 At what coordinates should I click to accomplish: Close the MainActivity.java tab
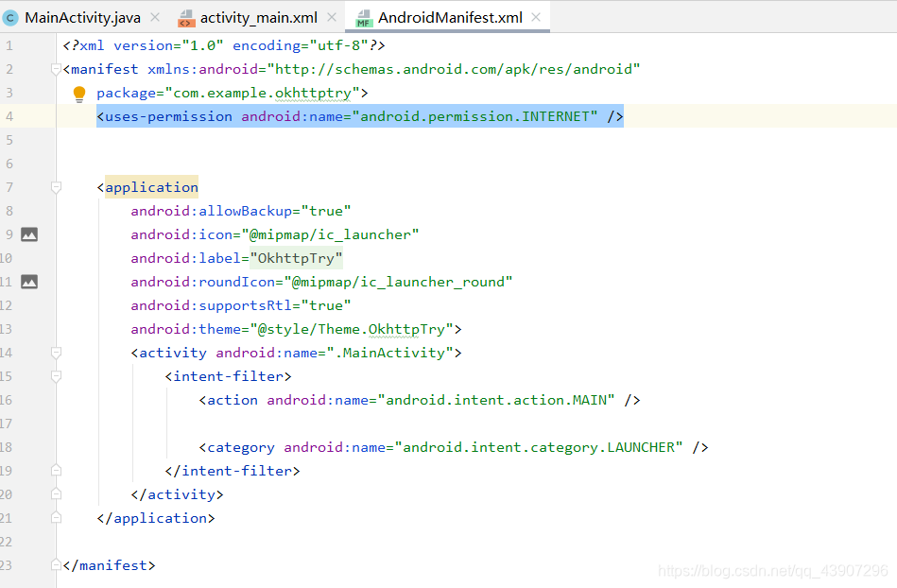[x=155, y=18]
